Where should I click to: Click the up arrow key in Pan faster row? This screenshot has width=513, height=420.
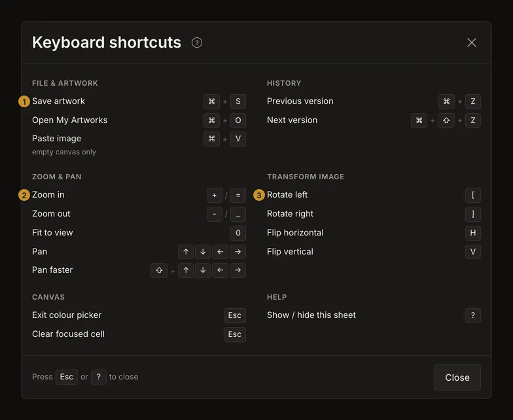pyautogui.click(x=186, y=270)
